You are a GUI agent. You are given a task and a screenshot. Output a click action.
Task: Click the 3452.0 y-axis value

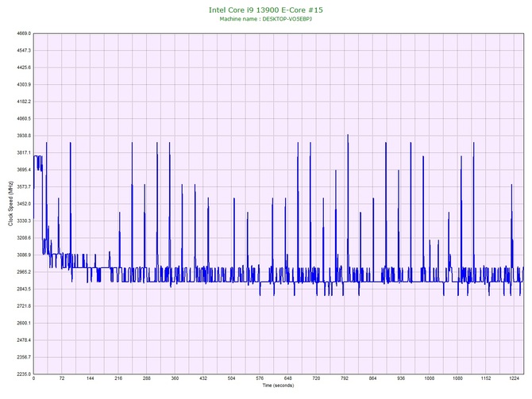24,204
